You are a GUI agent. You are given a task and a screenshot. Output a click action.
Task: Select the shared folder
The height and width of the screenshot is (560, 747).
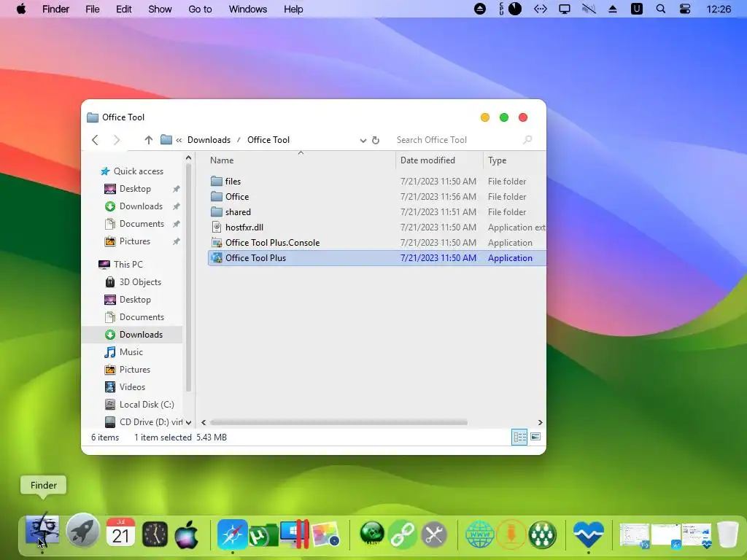[376, 212]
